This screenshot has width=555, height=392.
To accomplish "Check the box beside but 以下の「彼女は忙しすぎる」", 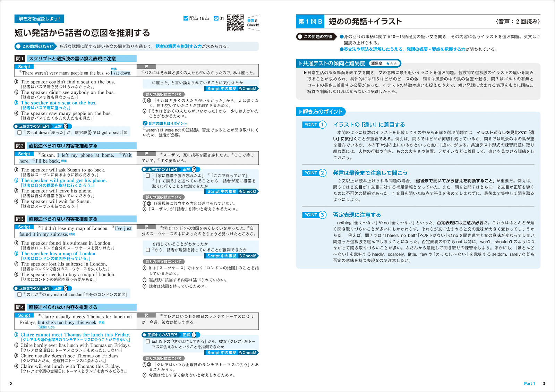I will [x=148, y=341].
